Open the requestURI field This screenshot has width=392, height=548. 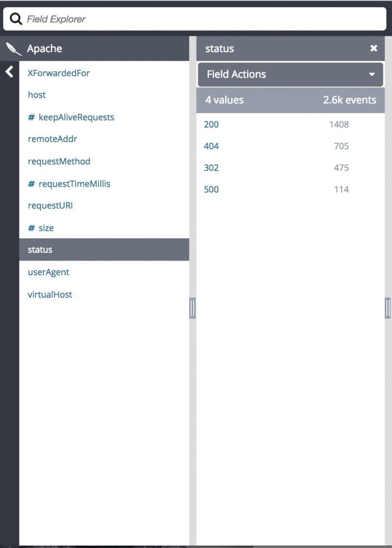50,206
